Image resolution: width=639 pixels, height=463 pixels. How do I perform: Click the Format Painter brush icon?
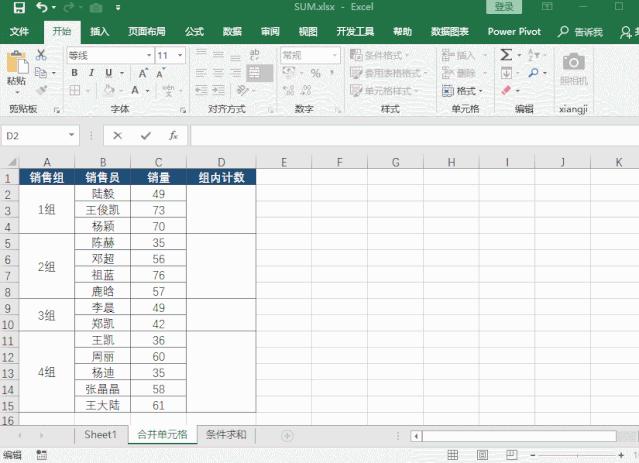[41, 90]
